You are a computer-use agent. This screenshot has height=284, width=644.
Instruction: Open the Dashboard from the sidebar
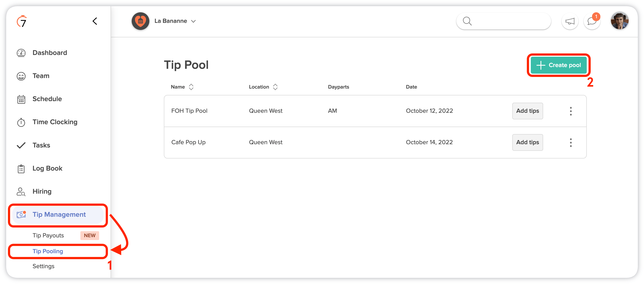22,53
